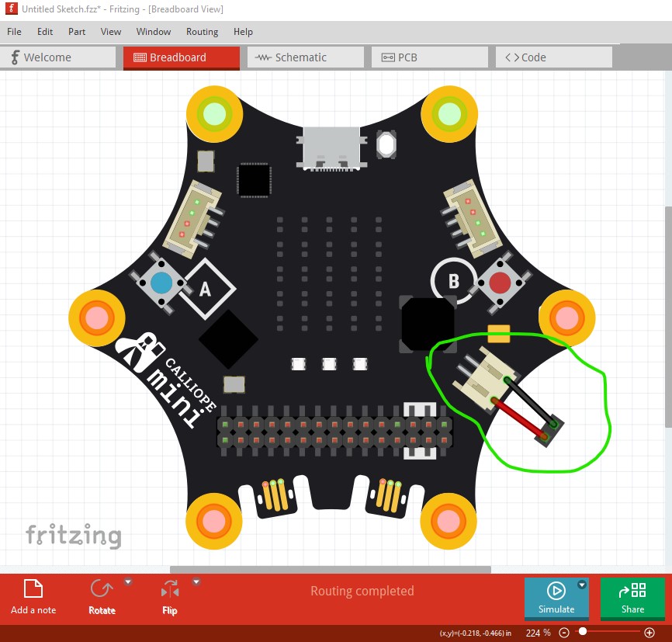This screenshot has width=672, height=642.
Task: Click the Simulate button
Action: (x=556, y=599)
